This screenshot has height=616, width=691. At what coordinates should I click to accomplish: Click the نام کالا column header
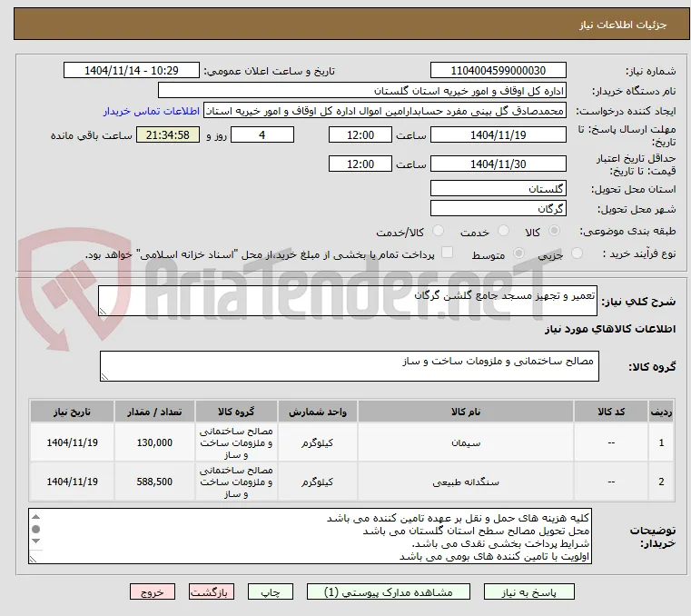pyautogui.click(x=466, y=412)
